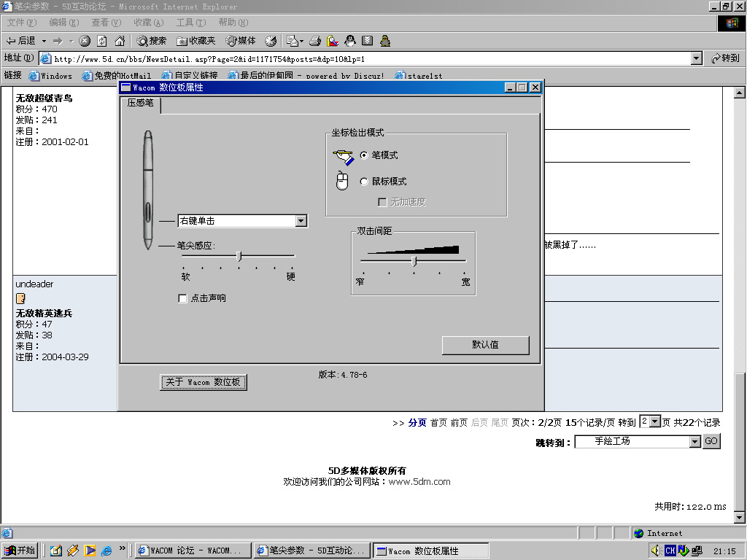Open the Favorites (收藏夹) panel
This screenshot has width=747, height=560.
[196, 41]
